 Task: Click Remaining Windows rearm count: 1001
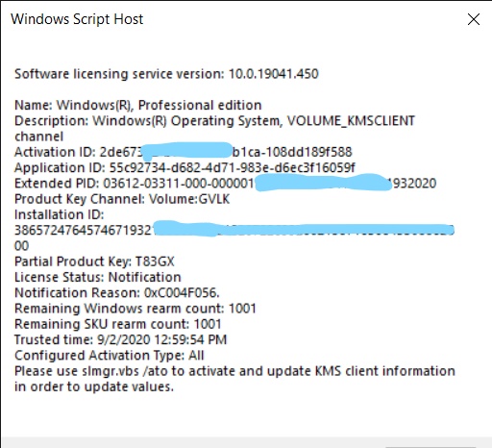(x=135, y=309)
